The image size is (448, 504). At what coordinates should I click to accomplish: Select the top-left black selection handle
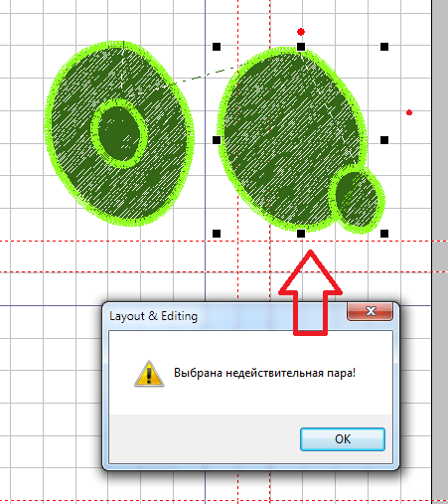[x=217, y=47]
